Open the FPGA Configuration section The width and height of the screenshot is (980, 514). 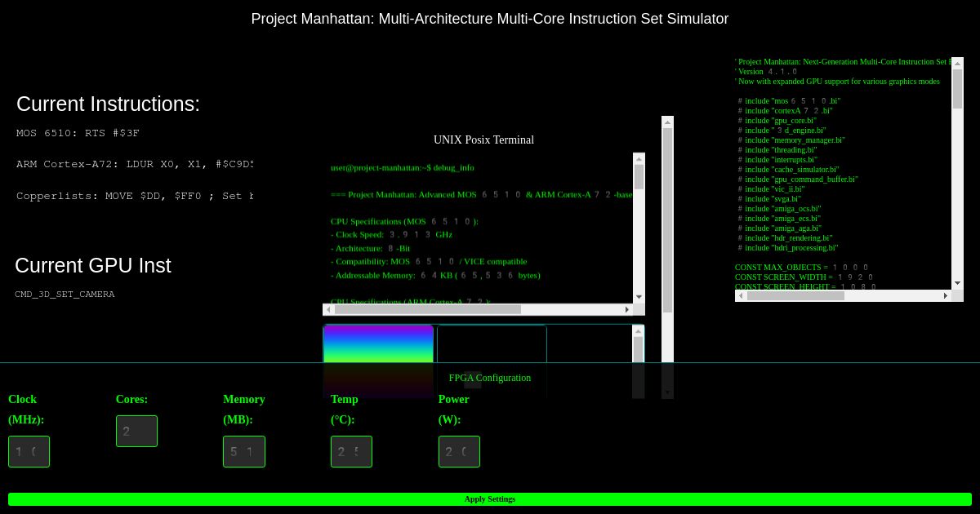[490, 378]
